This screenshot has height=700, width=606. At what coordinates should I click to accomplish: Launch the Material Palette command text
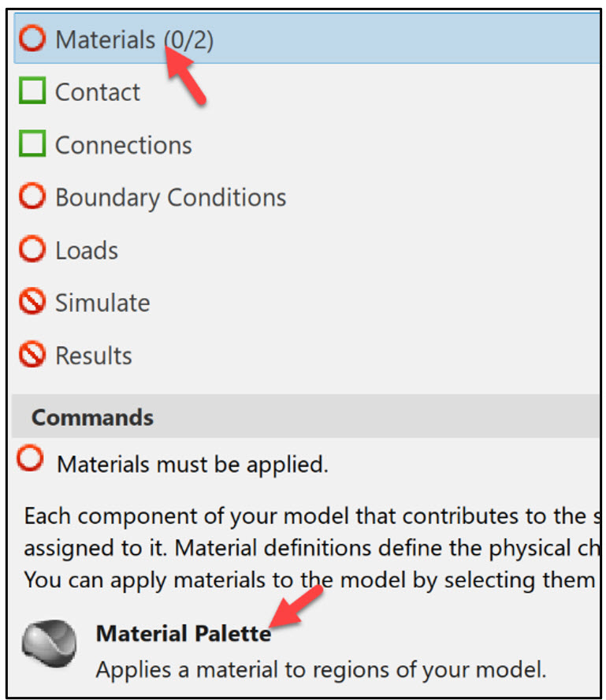pyautogui.click(x=183, y=634)
